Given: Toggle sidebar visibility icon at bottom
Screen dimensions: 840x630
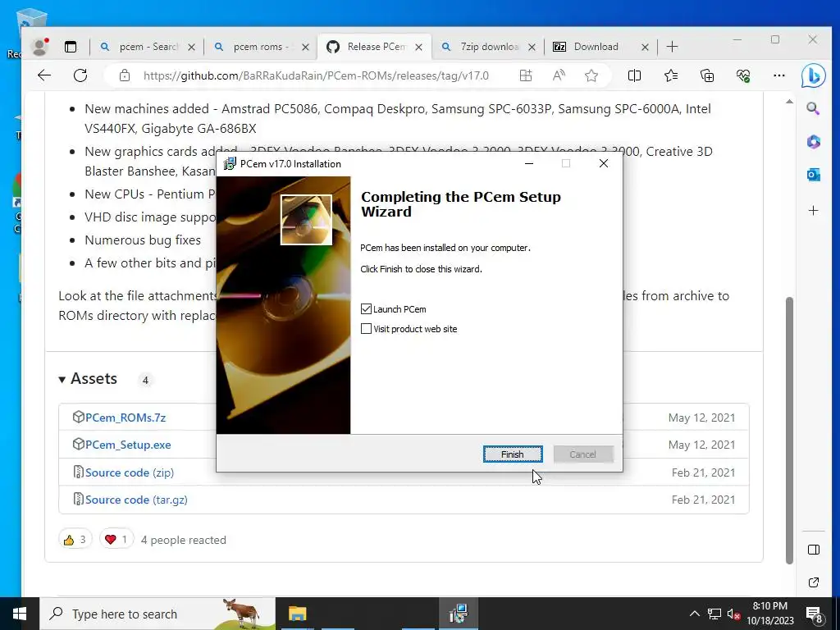Looking at the screenshot, I should [813, 550].
